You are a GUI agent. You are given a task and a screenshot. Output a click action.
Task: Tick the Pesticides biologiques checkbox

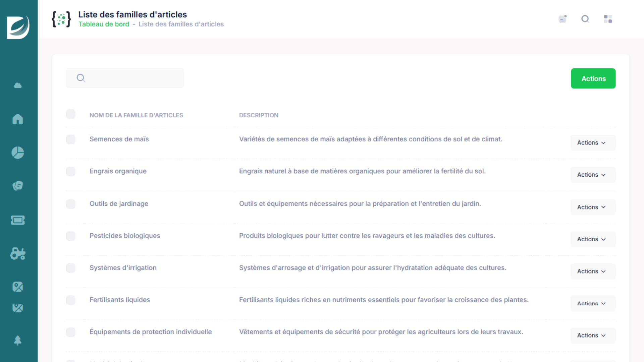71,236
